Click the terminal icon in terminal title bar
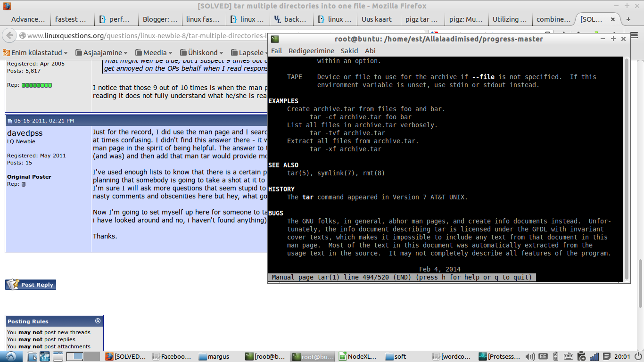Viewport: 644px width, 362px height. click(x=275, y=39)
